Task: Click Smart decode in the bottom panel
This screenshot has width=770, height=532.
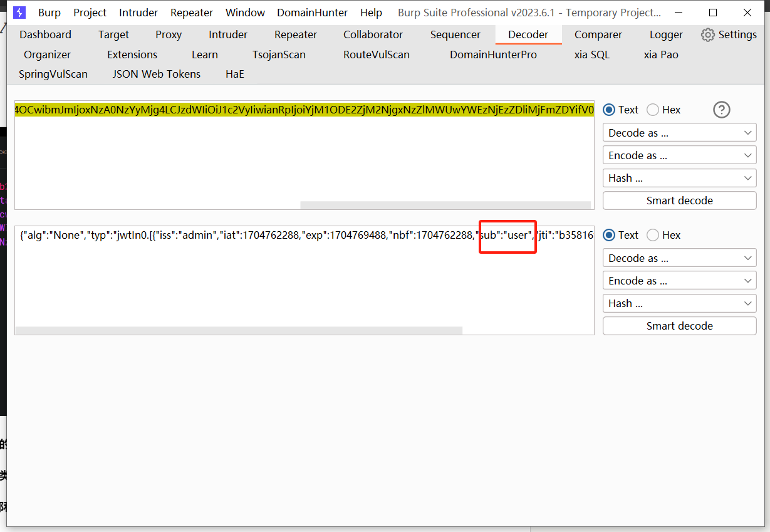Action: (x=679, y=326)
